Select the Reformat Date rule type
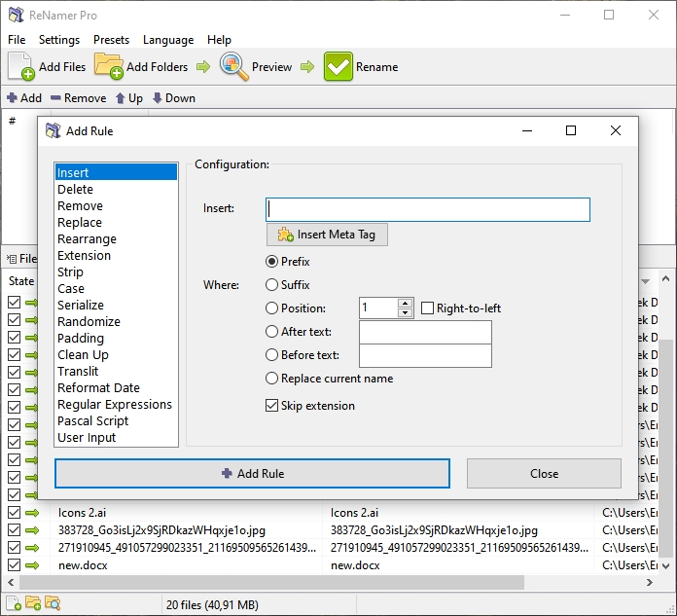This screenshot has width=677, height=616. pos(116,388)
